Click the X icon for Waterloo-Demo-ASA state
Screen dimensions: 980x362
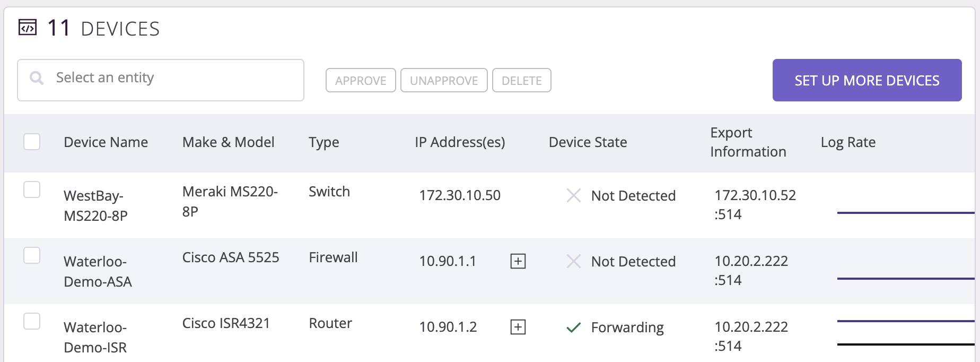[x=573, y=261]
